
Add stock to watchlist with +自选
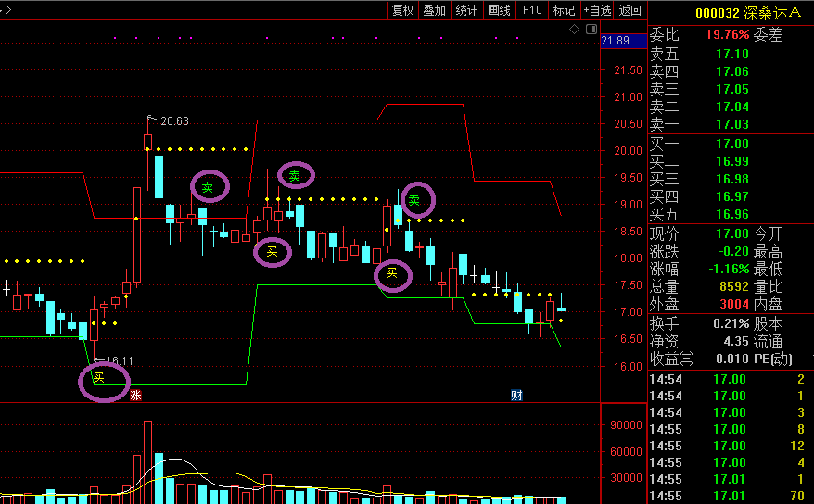(598, 10)
